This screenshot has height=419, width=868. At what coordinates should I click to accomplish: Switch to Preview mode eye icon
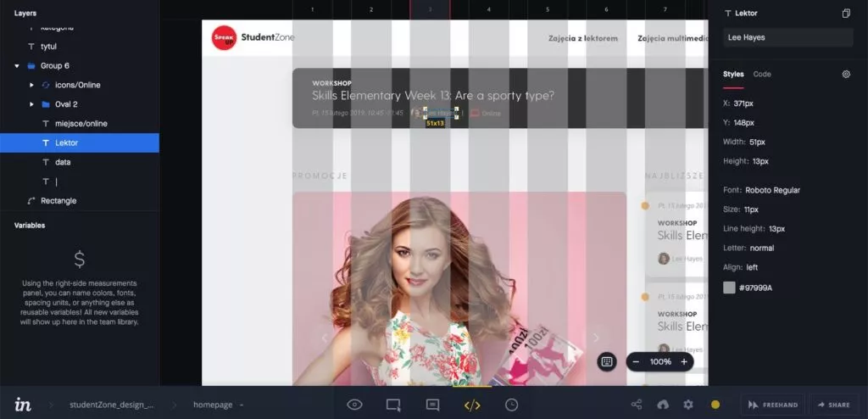click(355, 405)
